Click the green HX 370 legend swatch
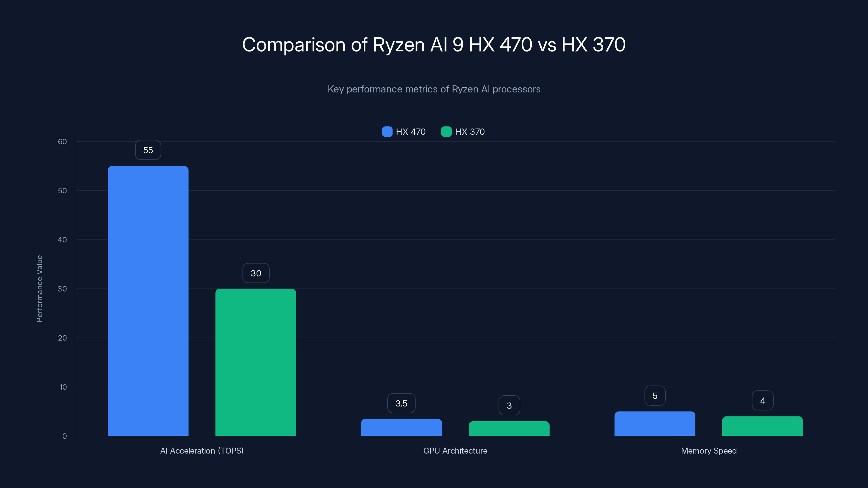Viewport: 868px width, 488px height. click(446, 132)
